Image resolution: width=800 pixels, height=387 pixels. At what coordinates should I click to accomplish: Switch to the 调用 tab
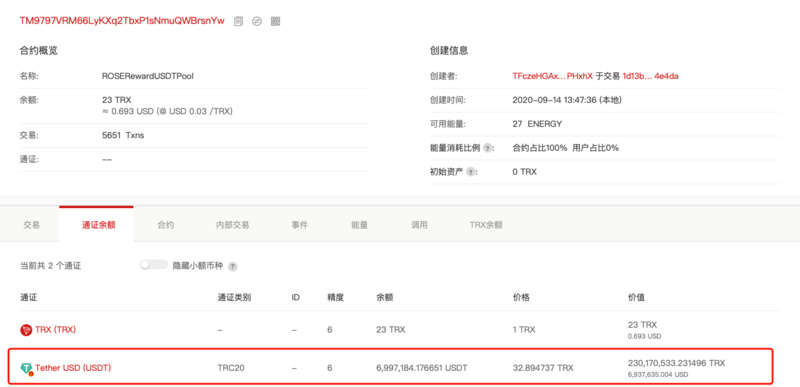coord(419,225)
